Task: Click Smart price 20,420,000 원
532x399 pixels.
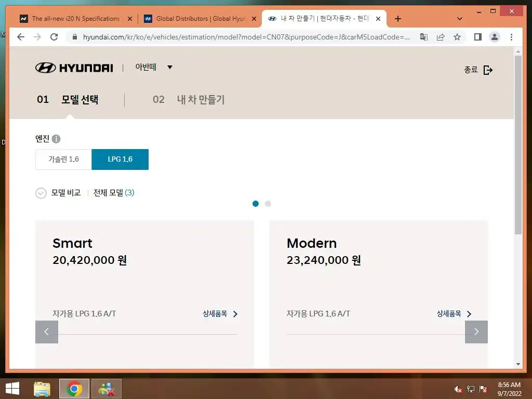Action: [90, 260]
